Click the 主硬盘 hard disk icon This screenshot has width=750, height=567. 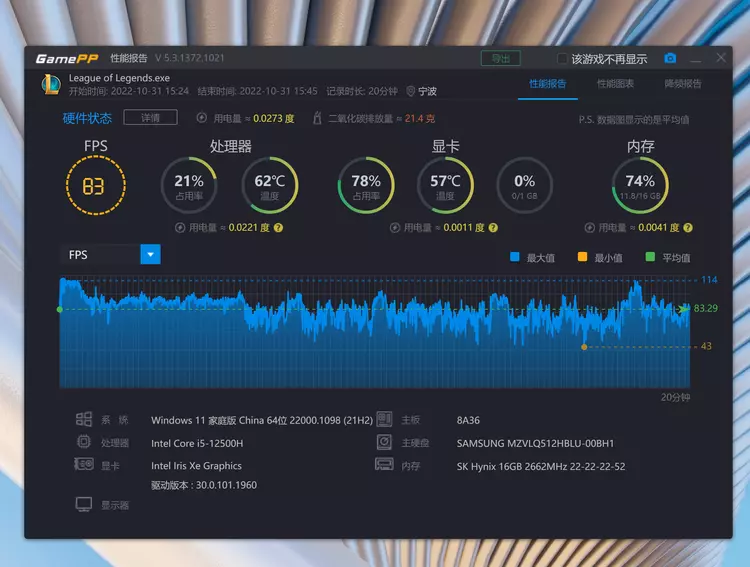pos(383,442)
